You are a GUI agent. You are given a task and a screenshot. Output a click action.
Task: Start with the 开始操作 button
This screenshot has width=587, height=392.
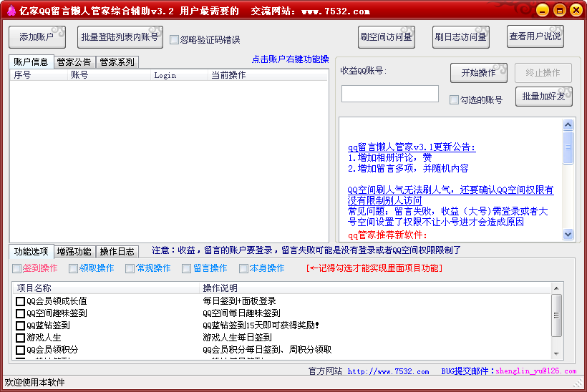(479, 73)
